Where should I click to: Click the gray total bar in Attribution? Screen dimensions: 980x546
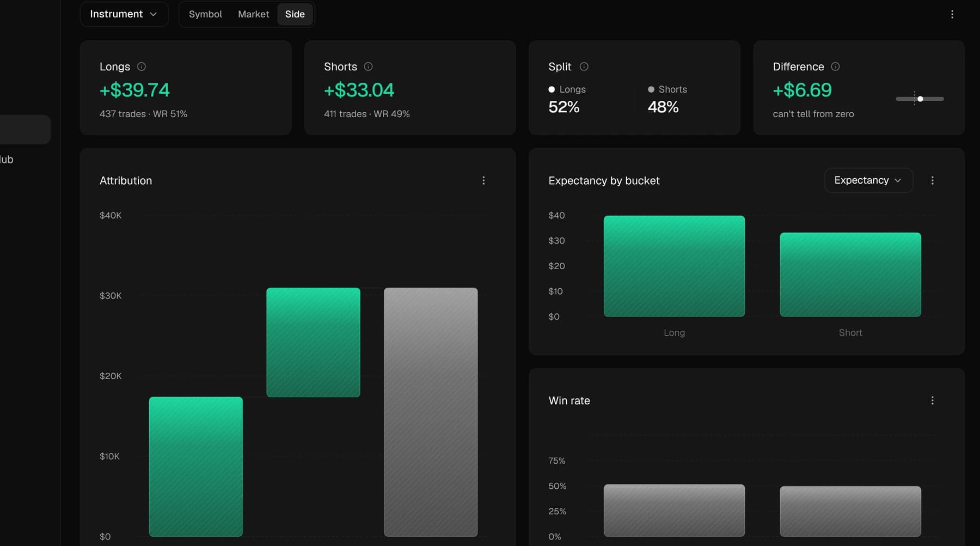tap(431, 412)
